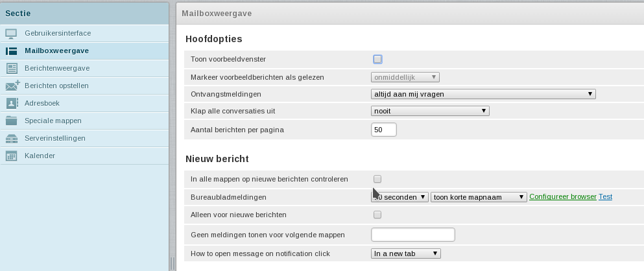Click the Berichten opstellen envelope icon

[12, 86]
